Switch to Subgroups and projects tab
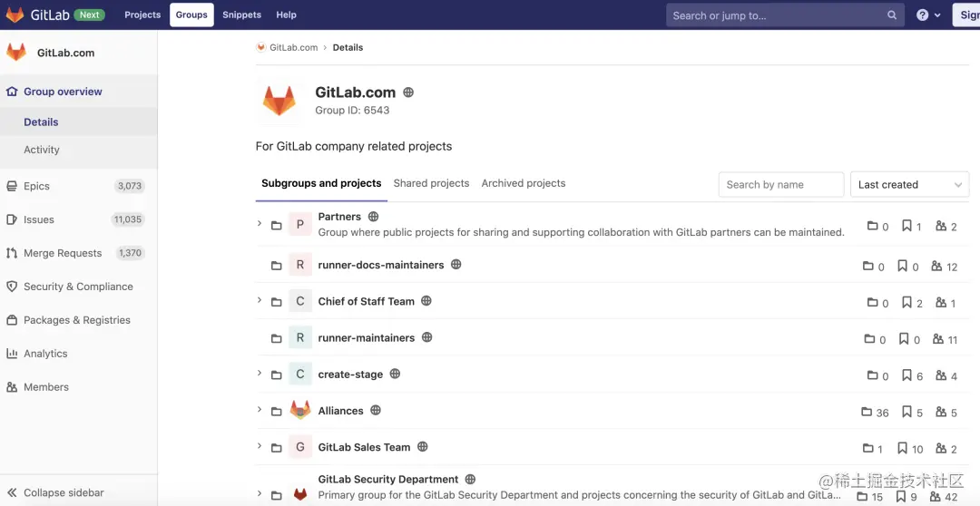 pos(321,184)
